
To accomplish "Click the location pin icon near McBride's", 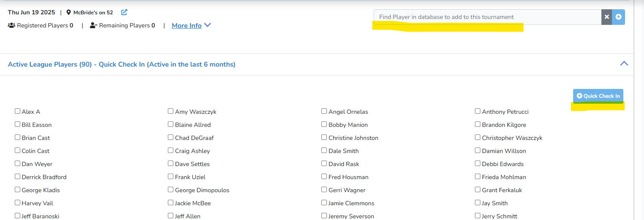I will (x=69, y=13).
